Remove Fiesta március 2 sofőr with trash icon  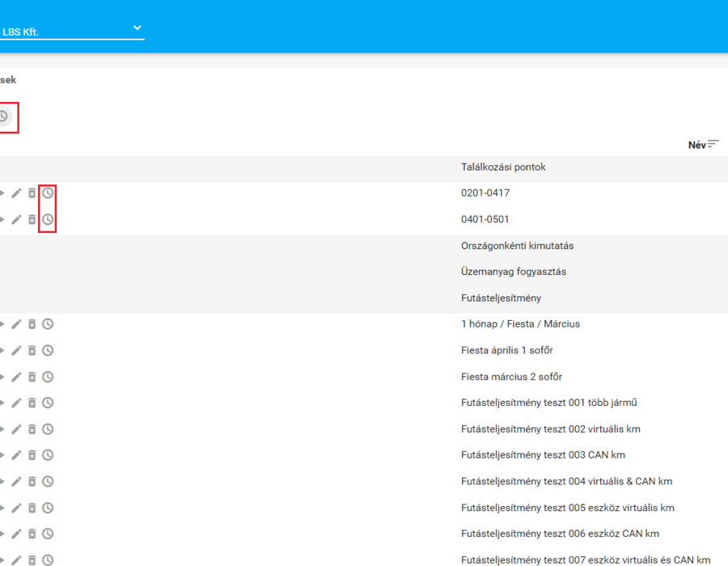point(32,377)
